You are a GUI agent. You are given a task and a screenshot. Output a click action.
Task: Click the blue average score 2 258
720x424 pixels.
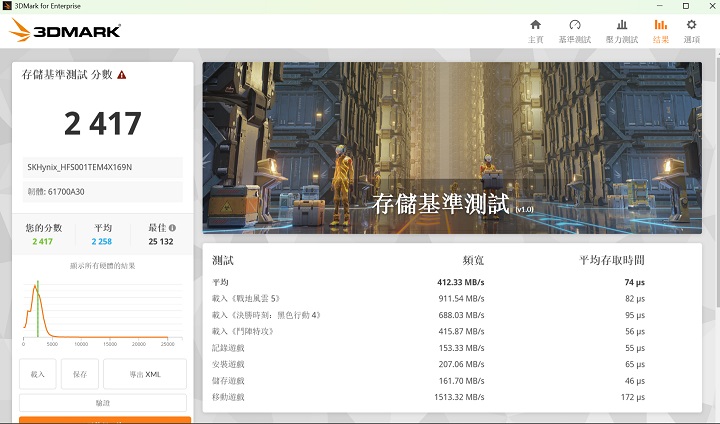pos(101,242)
